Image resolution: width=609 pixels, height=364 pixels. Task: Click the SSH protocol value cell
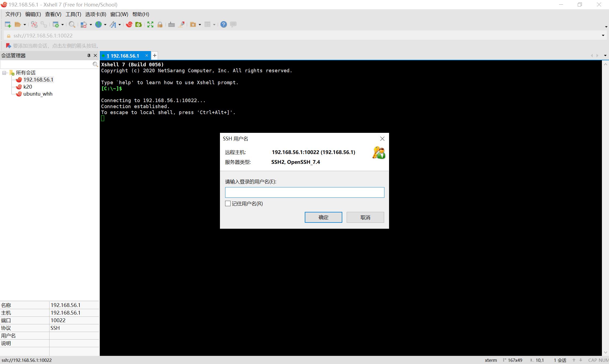click(x=74, y=328)
